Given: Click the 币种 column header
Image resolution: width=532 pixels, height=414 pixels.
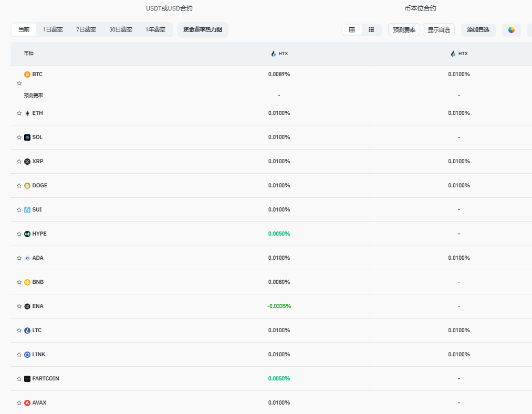Looking at the screenshot, I should click(x=28, y=54).
